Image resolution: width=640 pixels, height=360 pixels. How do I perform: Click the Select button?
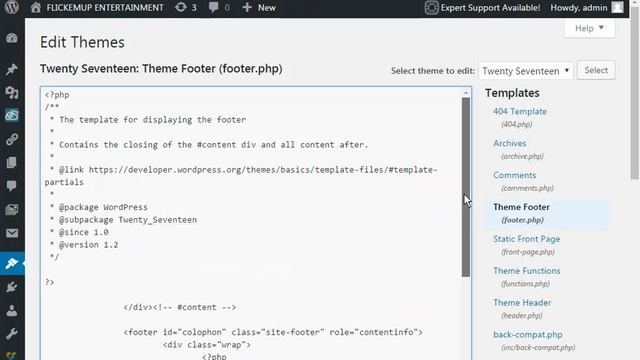pos(596,70)
